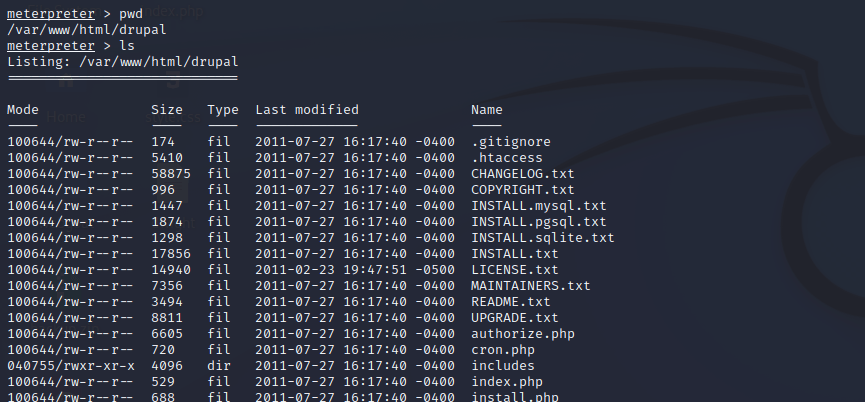The image size is (865, 402).
Task: Select the INSTALL.sqlite.txt entry
Action: pyautogui.click(x=543, y=238)
